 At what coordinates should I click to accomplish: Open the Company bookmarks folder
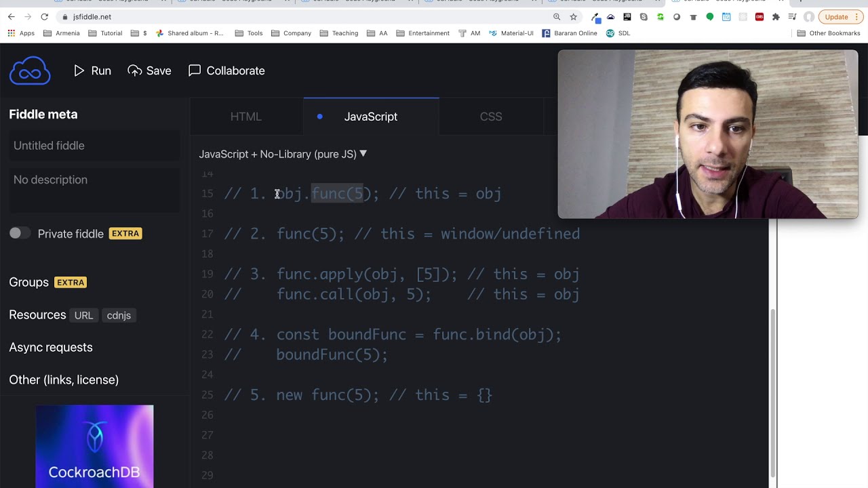(x=291, y=33)
